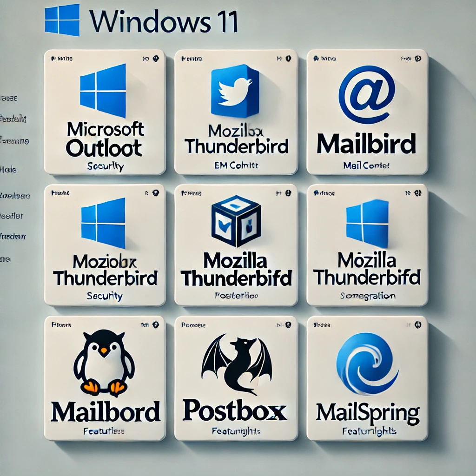
Task: Click the round badge atop the Mailbird card
Action: click(417, 59)
